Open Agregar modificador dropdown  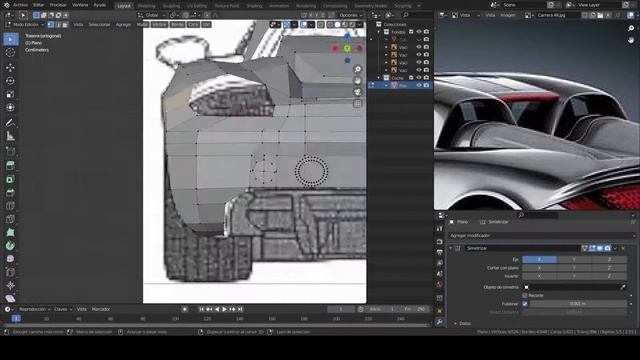pos(542,236)
